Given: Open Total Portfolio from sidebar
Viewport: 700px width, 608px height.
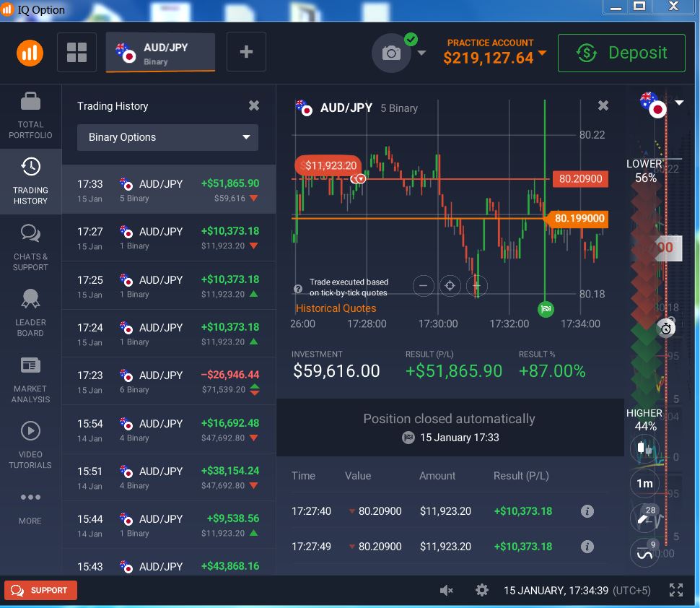Looking at the screenshot, I should [x=30, y=116].
